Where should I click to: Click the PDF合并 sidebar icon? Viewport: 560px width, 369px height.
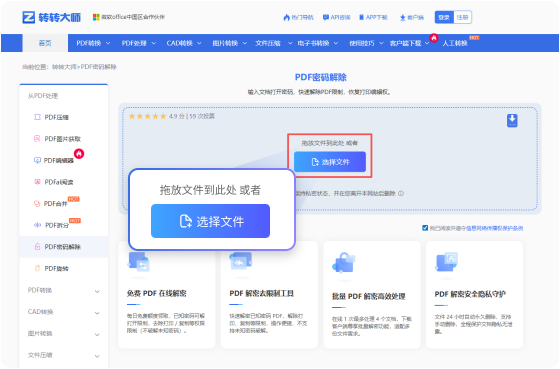coord(37,204)
